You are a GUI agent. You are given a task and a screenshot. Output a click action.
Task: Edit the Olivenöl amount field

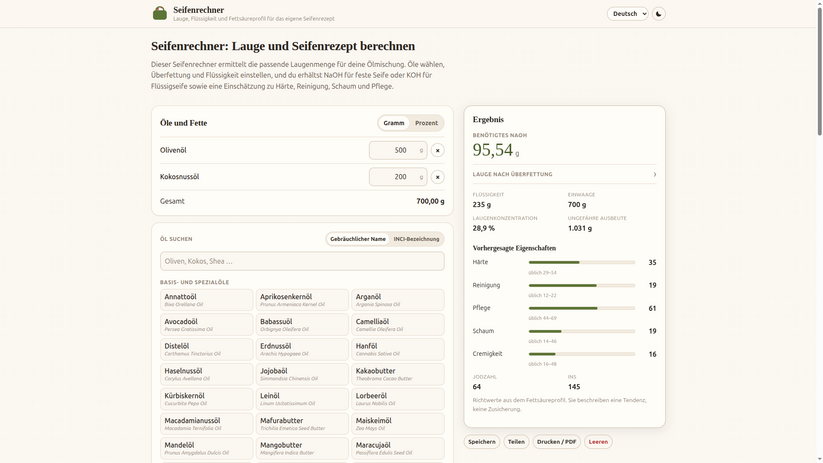[398, 150]
